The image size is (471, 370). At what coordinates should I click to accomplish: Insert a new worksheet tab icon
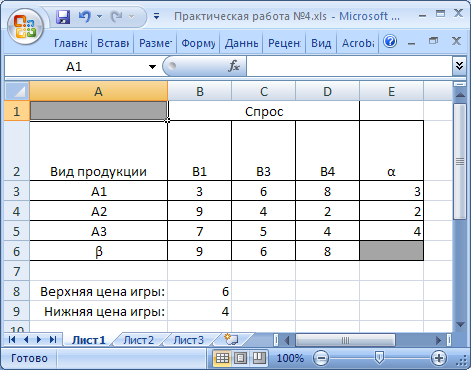231,339
